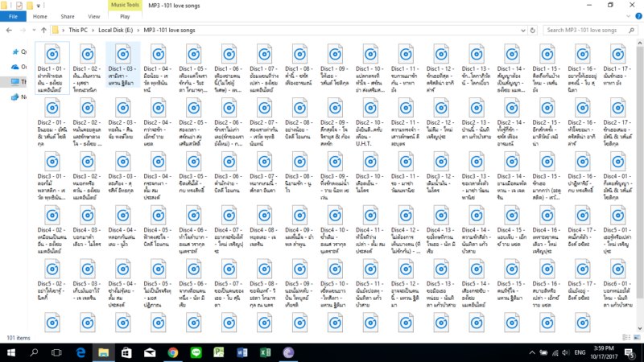Viewport: 644px width, 362px height.
Task: Select This PC in navigation pane
Action: point(19,82)
